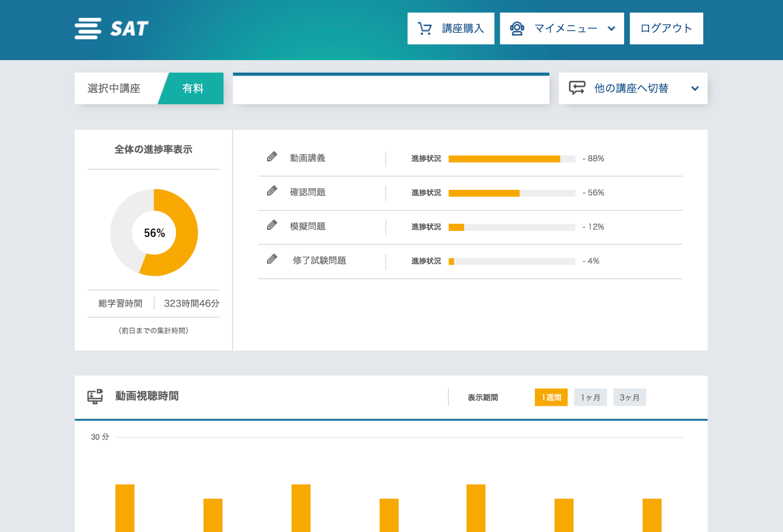The width and height of the screenshot is (783, 532).
Task: Click the headset support icon in マイメニュー
Action: pos(517,29)
